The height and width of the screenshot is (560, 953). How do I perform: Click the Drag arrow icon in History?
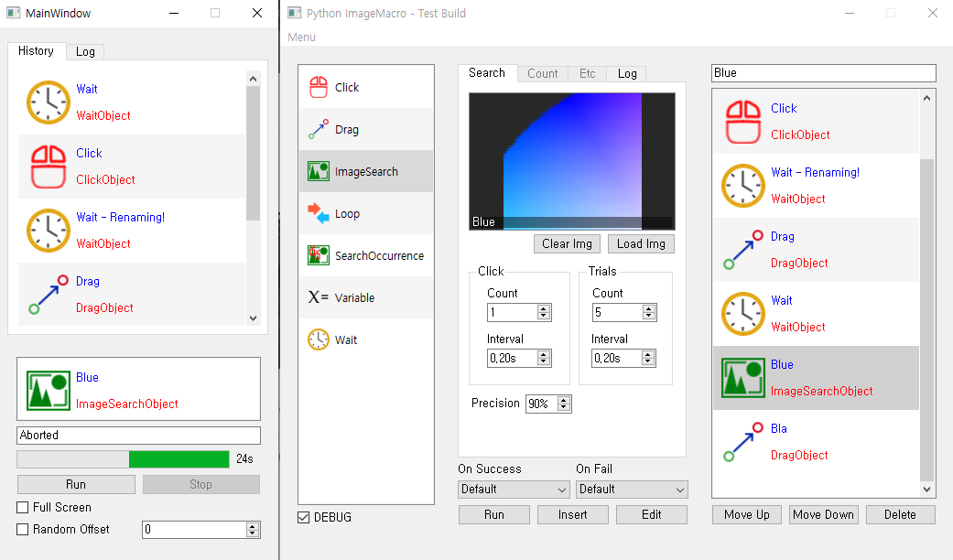pos(49,295)
